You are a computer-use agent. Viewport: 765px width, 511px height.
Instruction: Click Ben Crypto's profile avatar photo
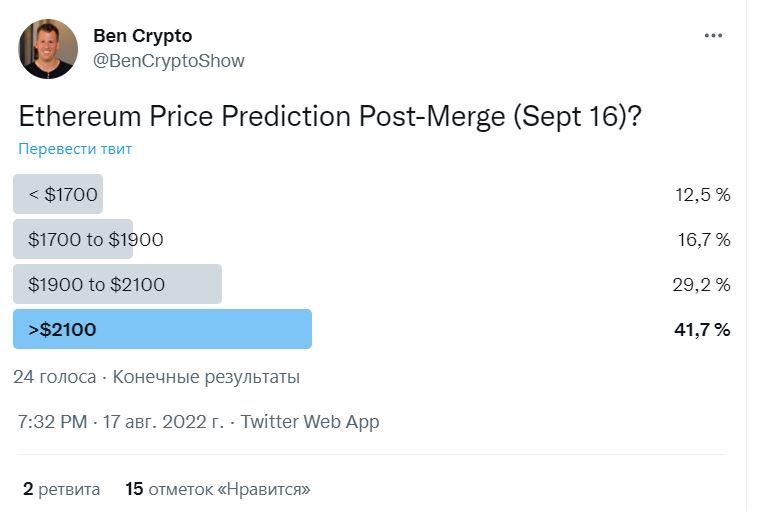pyautogui.click(x=48, y=48)
